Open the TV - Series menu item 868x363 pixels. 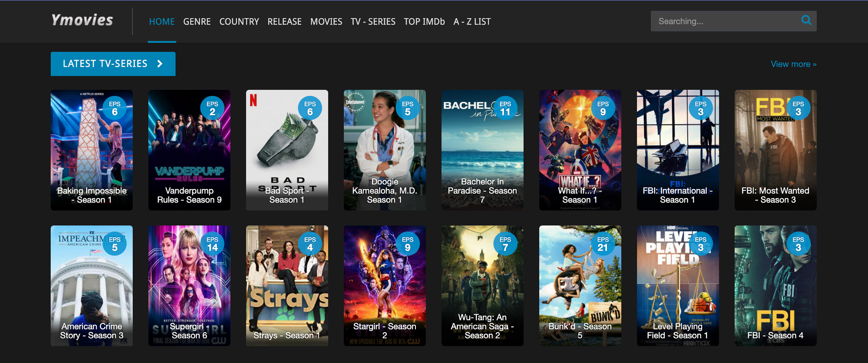pyautogui.click(x=373, y=22)
